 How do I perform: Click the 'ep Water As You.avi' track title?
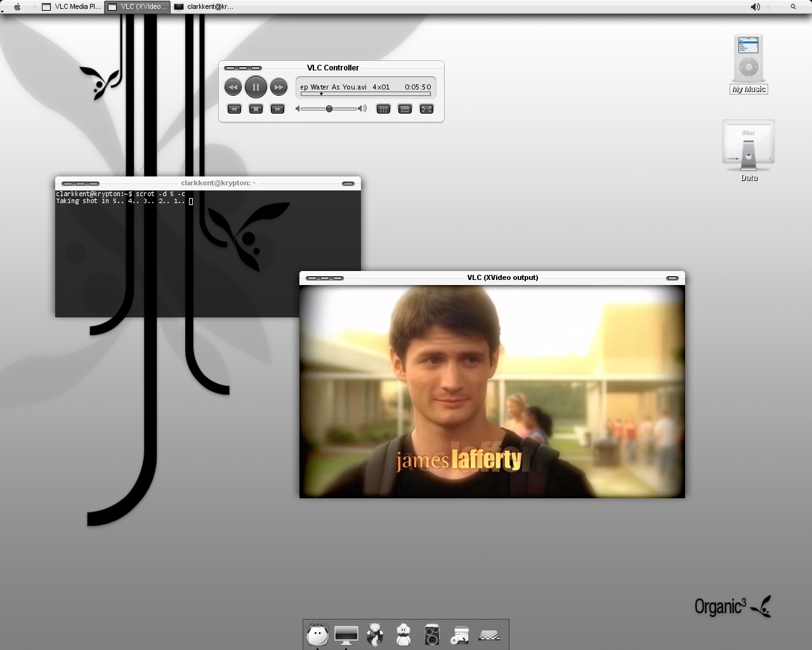(334, 87)
